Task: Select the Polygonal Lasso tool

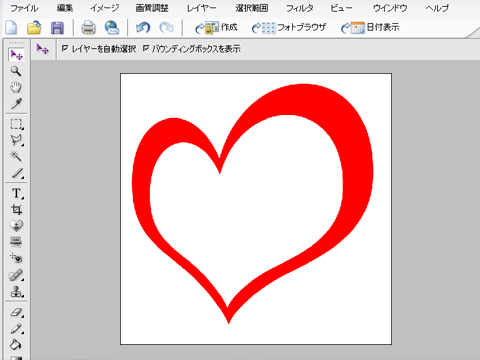Action: 16,140
